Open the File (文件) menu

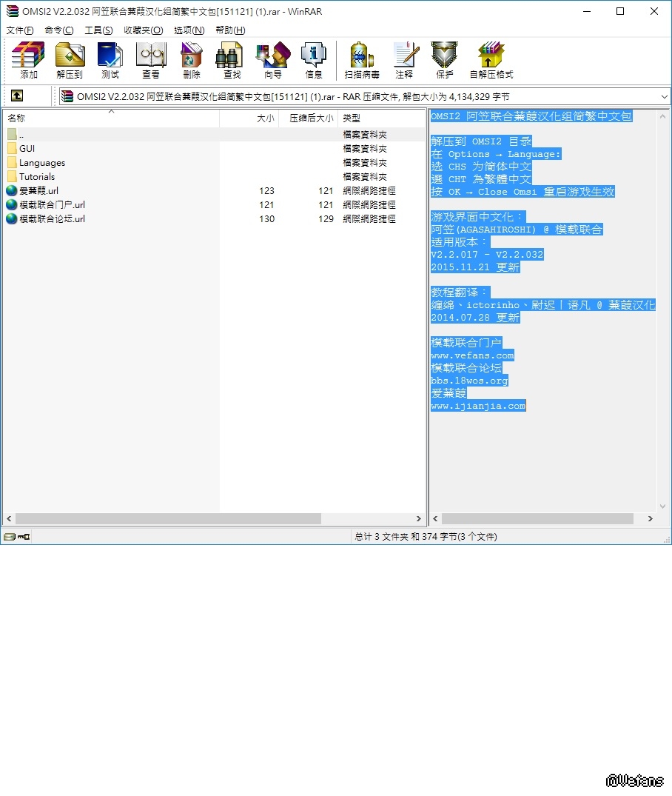tap(20, 30)
